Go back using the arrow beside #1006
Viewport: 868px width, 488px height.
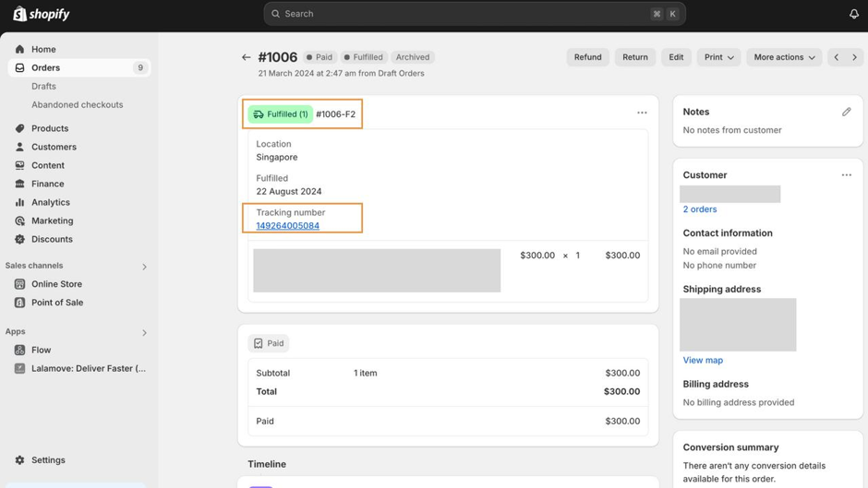point(247,57)
